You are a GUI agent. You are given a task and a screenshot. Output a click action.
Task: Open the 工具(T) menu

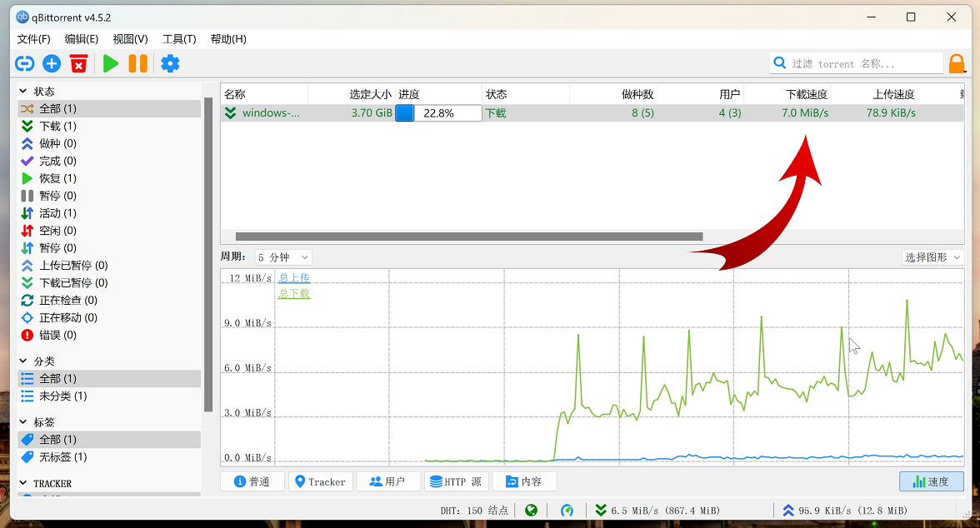point(178,39)
